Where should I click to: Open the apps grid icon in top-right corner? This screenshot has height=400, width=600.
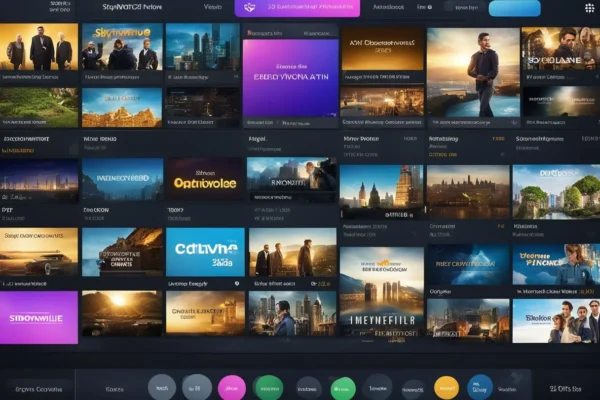coord(590,8)
